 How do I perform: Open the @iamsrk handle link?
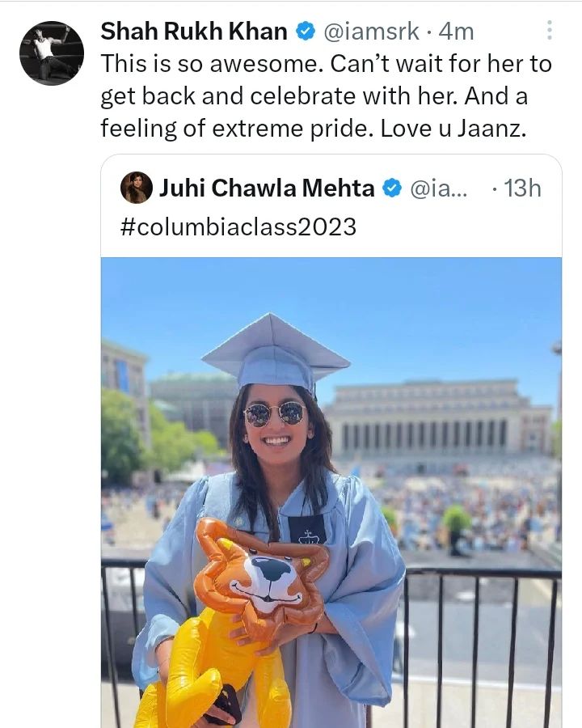(x=371, y=32)
